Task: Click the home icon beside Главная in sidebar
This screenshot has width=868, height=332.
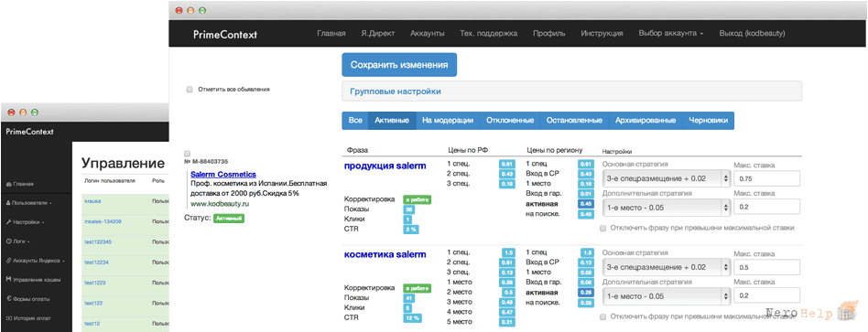Action: [x=8, y=184]
